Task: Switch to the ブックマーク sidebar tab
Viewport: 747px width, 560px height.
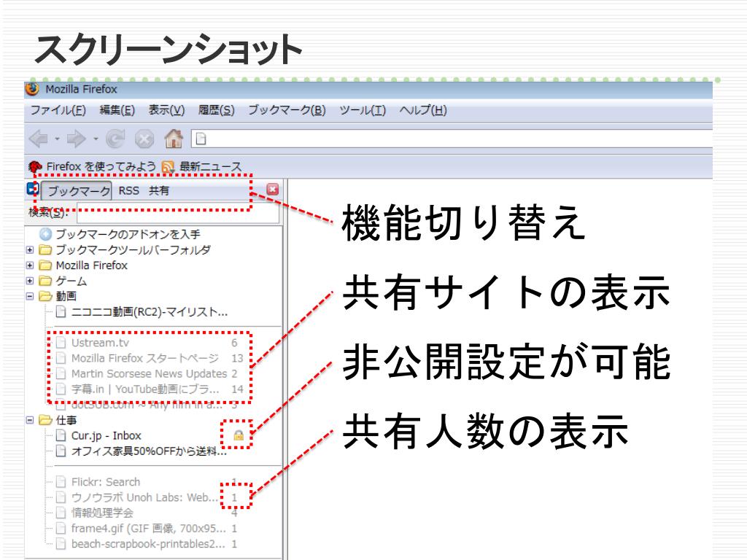Action: click(x=77, y=191)
